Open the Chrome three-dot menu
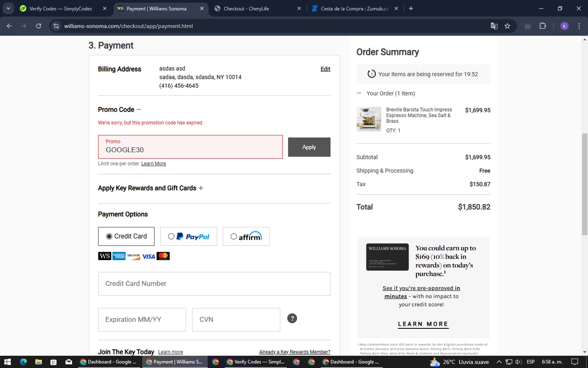This screenshot has width=588, height=368. coord(579,26)
